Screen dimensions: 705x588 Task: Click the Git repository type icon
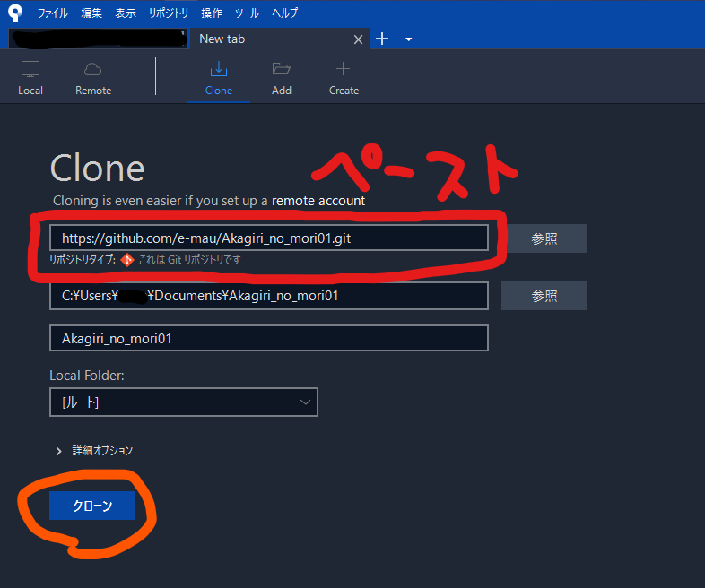pyautogui.click(x=127, y=260)
